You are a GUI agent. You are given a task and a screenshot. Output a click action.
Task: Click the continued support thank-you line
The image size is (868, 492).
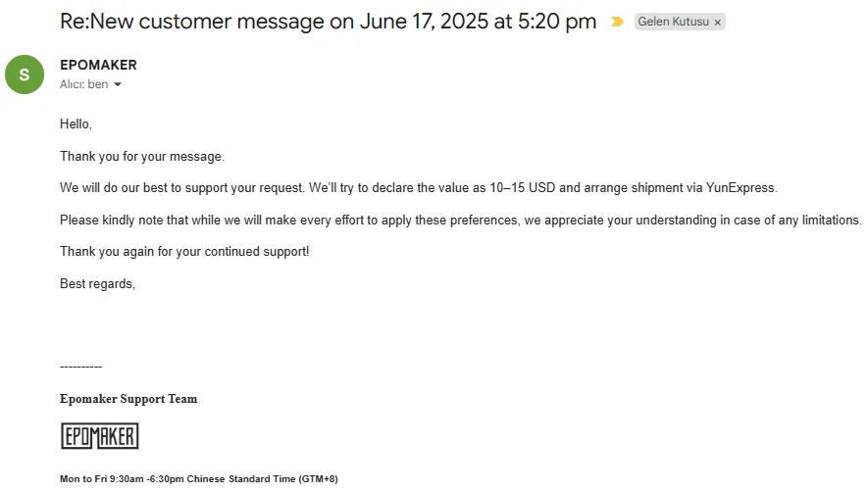tap(183, 252)
